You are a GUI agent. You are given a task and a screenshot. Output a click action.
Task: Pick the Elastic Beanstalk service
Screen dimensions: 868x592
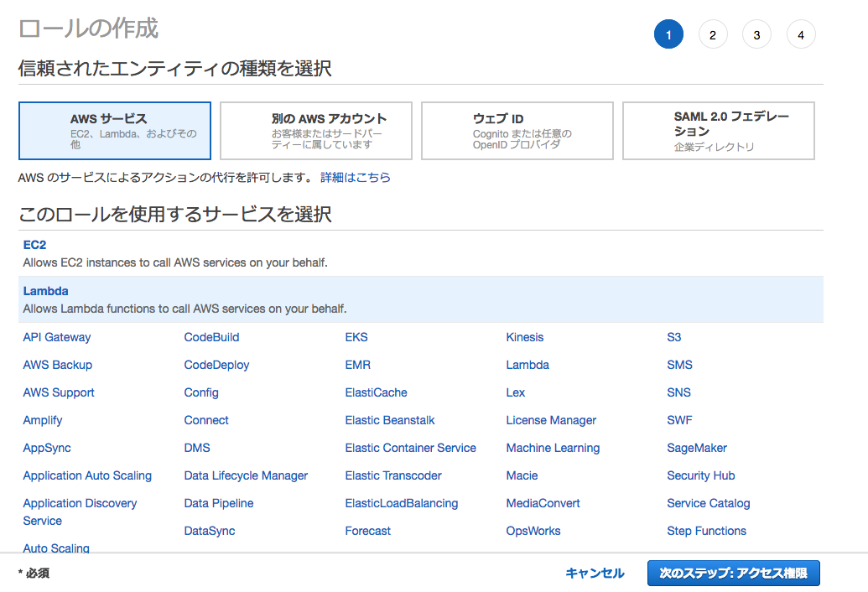pos(390,420)
